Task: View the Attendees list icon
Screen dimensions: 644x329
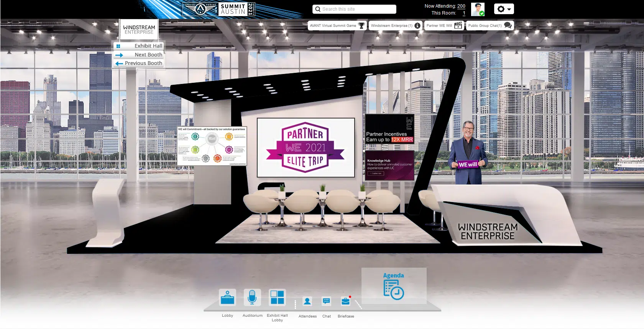Action: tap(307, 301)
